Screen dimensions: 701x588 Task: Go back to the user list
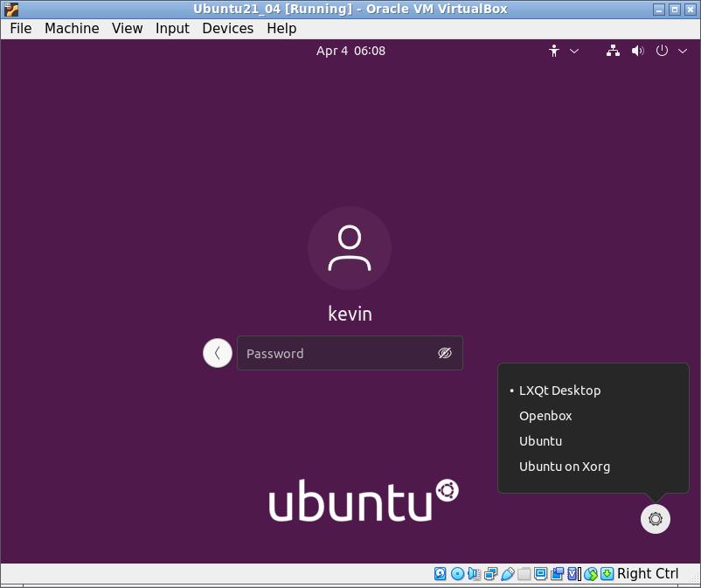tap(217, 353)
